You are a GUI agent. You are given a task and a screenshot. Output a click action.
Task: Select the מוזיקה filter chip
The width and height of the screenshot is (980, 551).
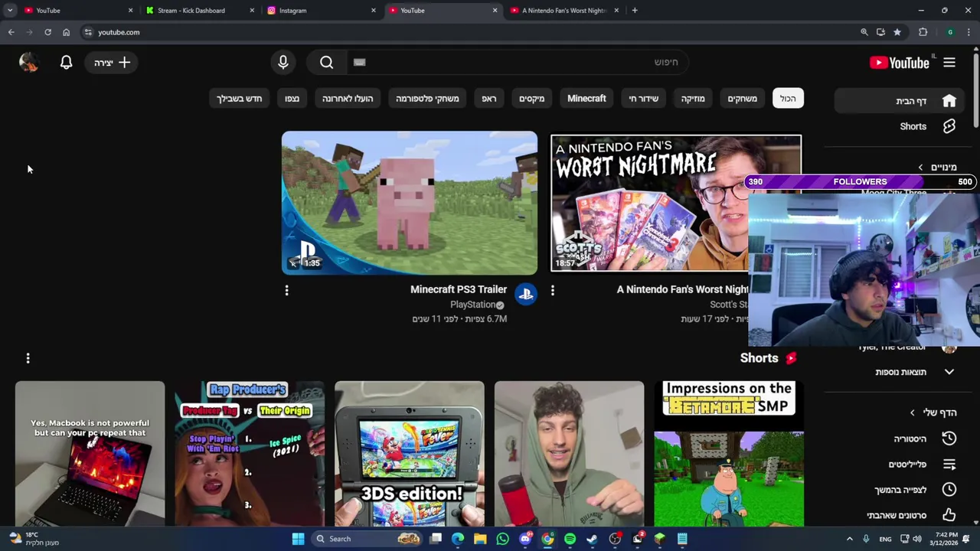pos(693,99)
